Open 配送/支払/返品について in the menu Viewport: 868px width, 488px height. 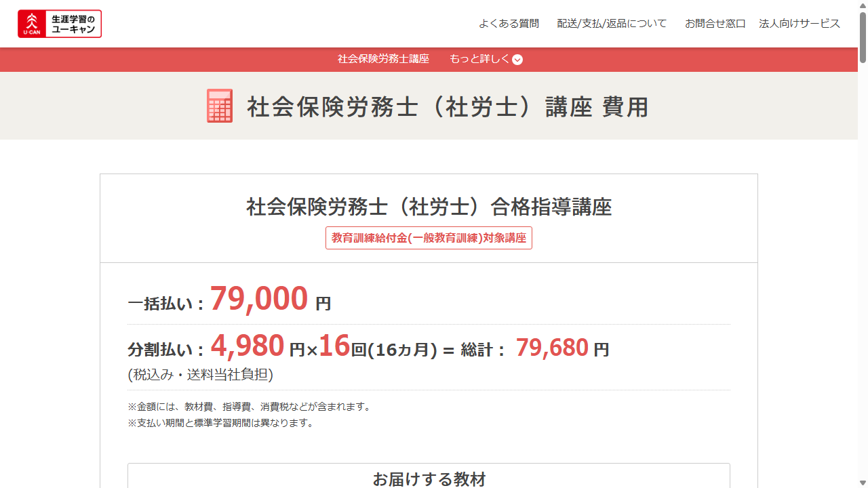(612, 24)
